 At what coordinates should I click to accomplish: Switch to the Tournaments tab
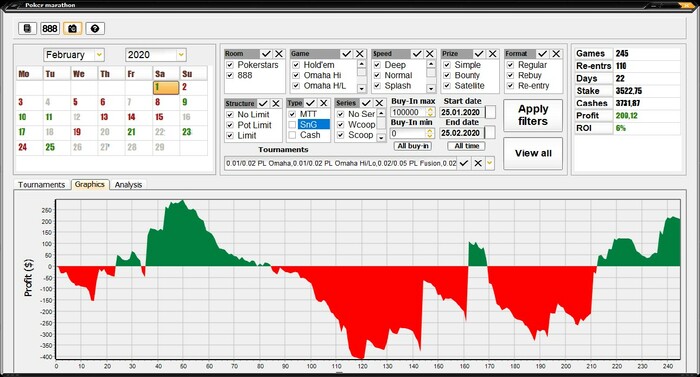42,184
